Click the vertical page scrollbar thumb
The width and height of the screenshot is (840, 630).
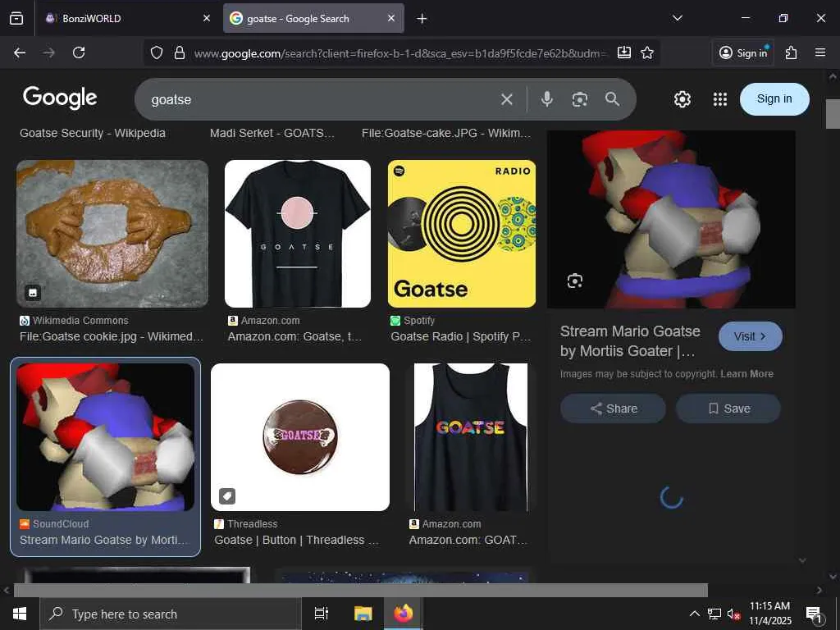pos(833,113)
